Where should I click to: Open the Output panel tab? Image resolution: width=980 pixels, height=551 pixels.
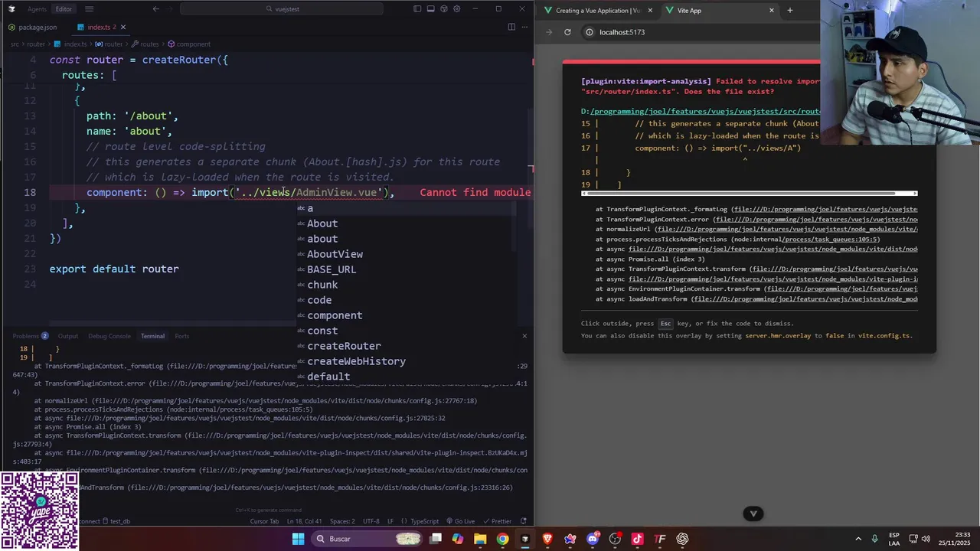[x=68, y=336]
